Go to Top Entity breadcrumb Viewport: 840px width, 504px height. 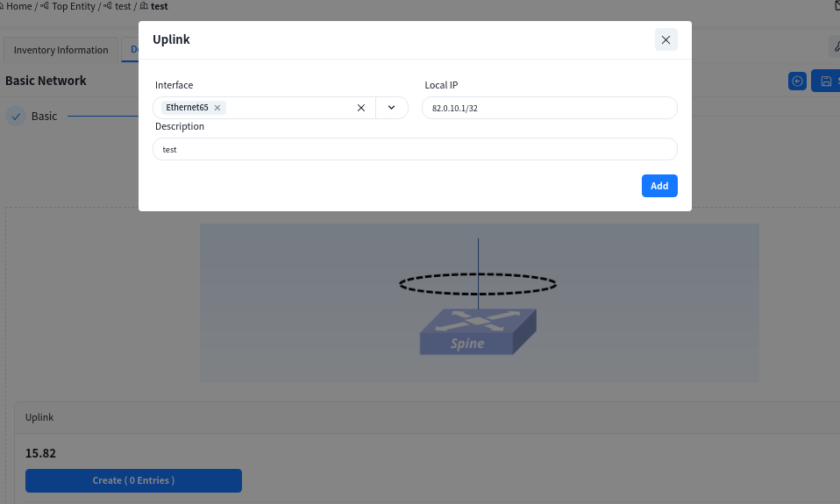point(73,6)
